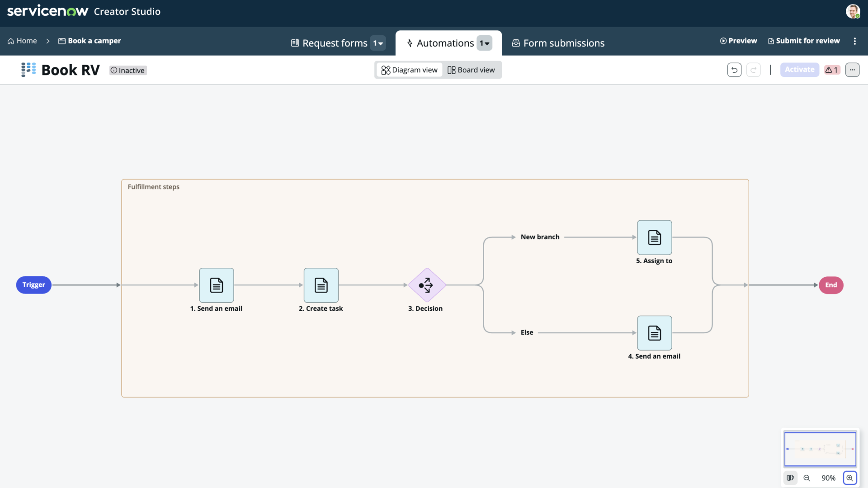The image size is (868, 488).
Task: Click the diagram minimap thumbnail
Action: click(820, 449)
